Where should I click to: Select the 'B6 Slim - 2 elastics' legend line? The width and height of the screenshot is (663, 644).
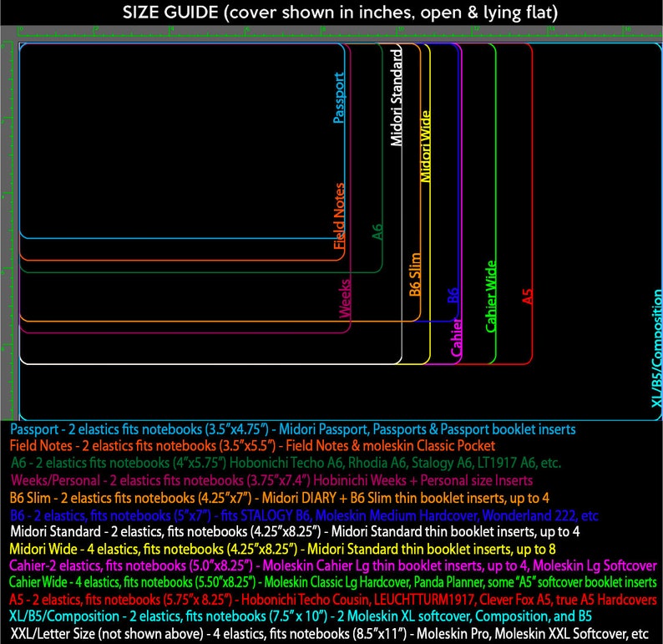point(280,498)
